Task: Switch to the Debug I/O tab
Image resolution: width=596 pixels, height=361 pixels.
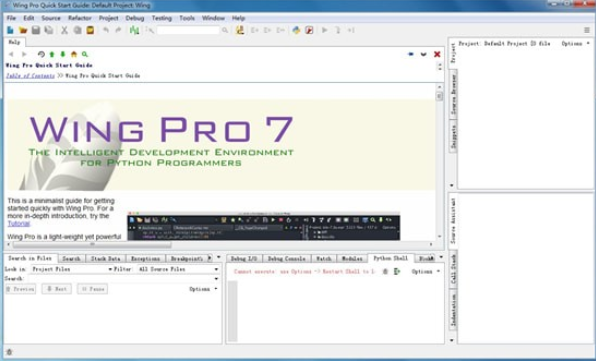Action: click(244, 258)
